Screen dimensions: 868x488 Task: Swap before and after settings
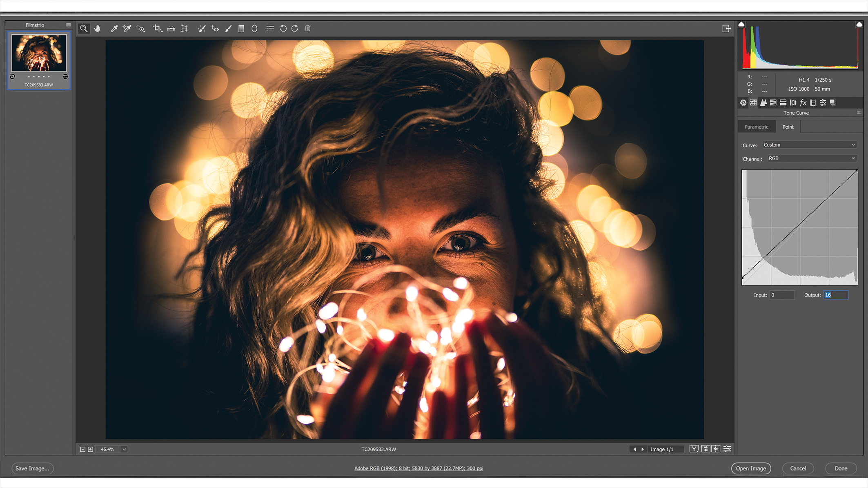click(706, 448)
